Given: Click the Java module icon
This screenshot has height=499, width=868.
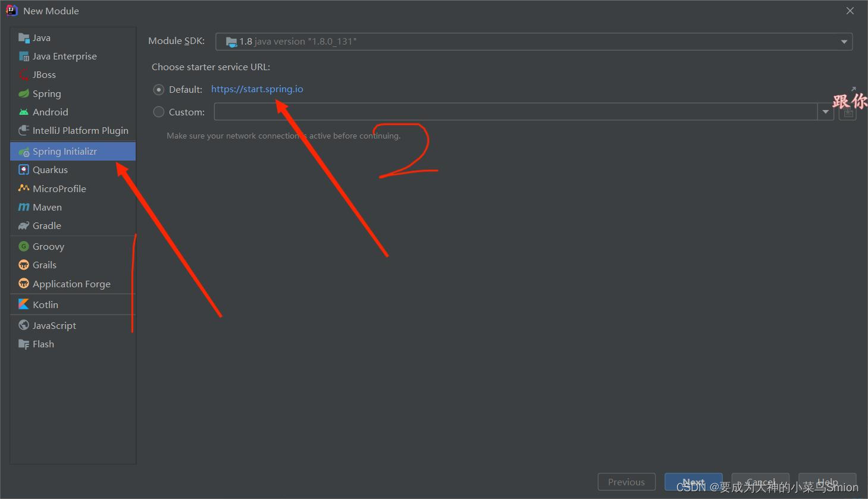Looking at the screenshot, I should pos(24,38).
